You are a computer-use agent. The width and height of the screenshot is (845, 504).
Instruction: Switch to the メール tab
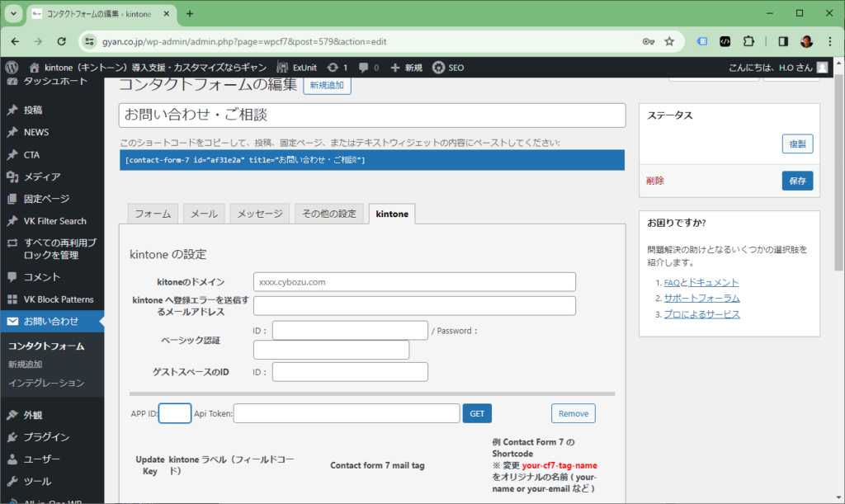coord(205,214)
